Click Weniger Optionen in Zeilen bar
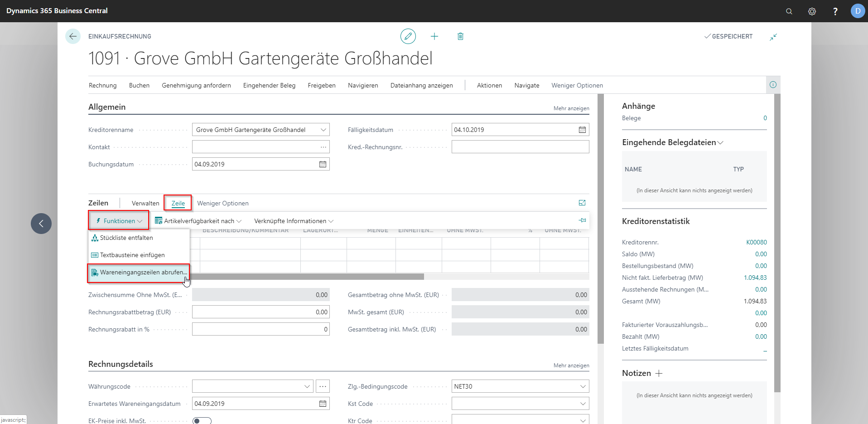868x424 pixels. [x=222, y=203]
